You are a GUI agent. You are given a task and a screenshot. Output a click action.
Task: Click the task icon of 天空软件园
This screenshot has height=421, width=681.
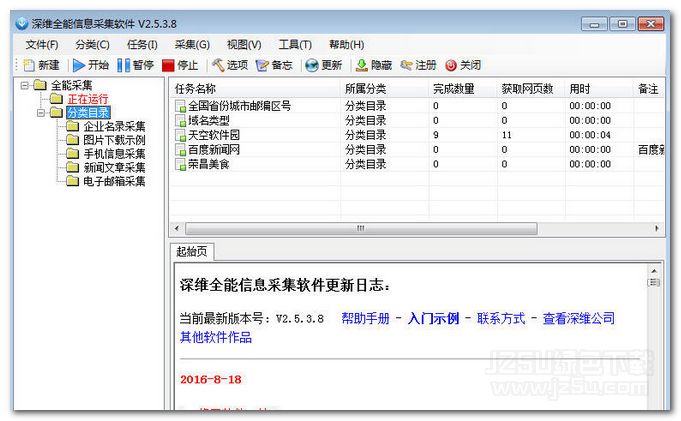180,135
